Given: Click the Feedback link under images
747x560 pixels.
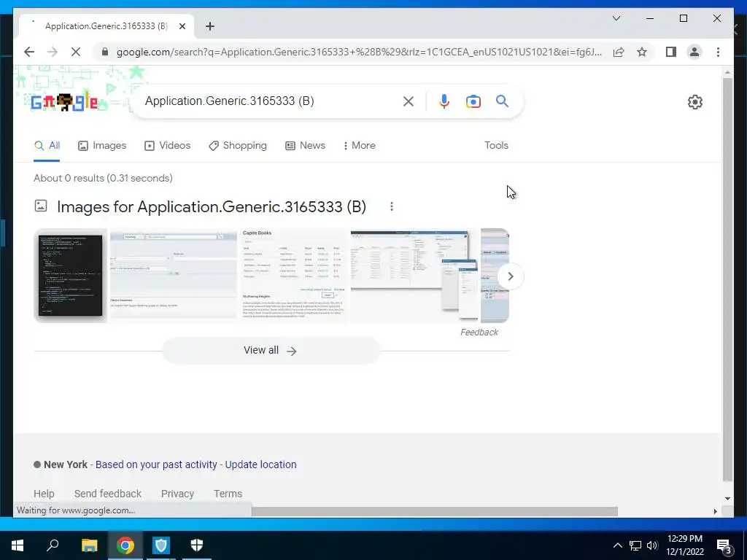Looking at the screenshot, I should [479, 332].
